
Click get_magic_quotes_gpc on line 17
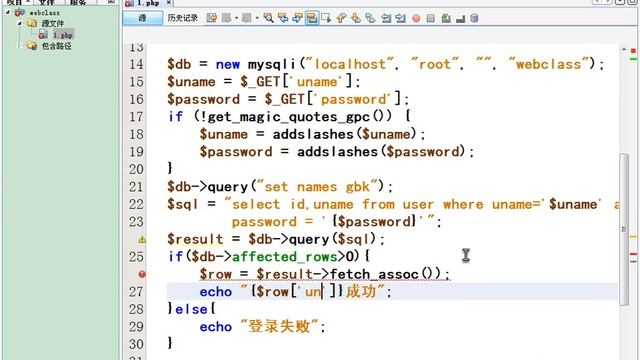(289, 117)
